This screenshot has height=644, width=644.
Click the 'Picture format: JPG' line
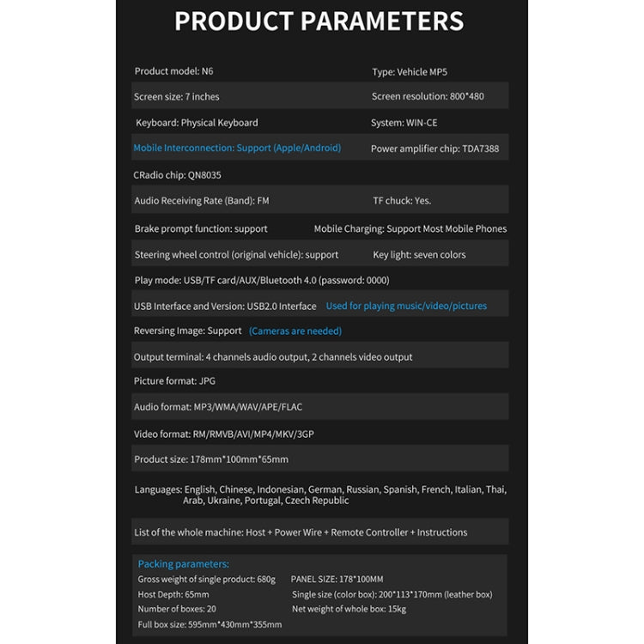tap(174, 380)
